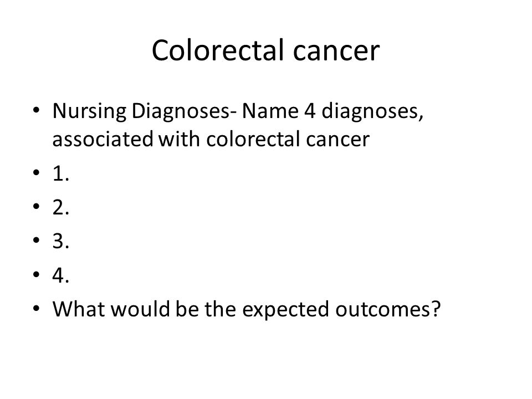Click the bullet before item 2.

coord(37,206)
